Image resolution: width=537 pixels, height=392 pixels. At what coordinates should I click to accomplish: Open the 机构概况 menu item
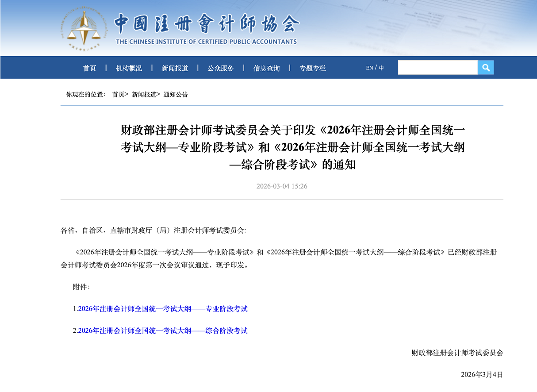point(129,68)
